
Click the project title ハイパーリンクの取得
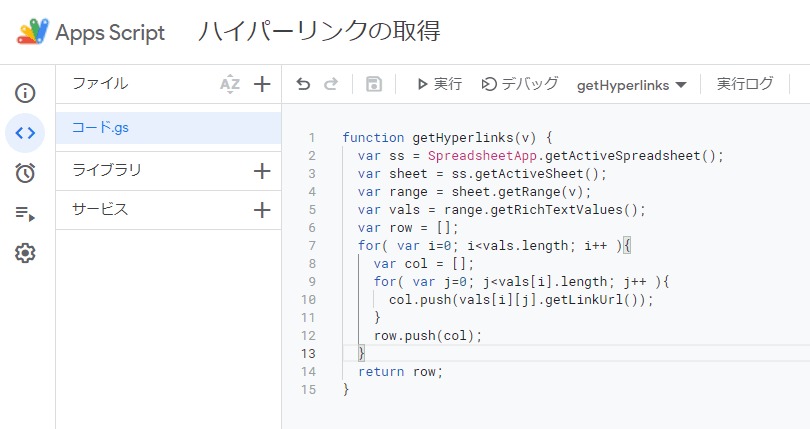tap(319, 31)
